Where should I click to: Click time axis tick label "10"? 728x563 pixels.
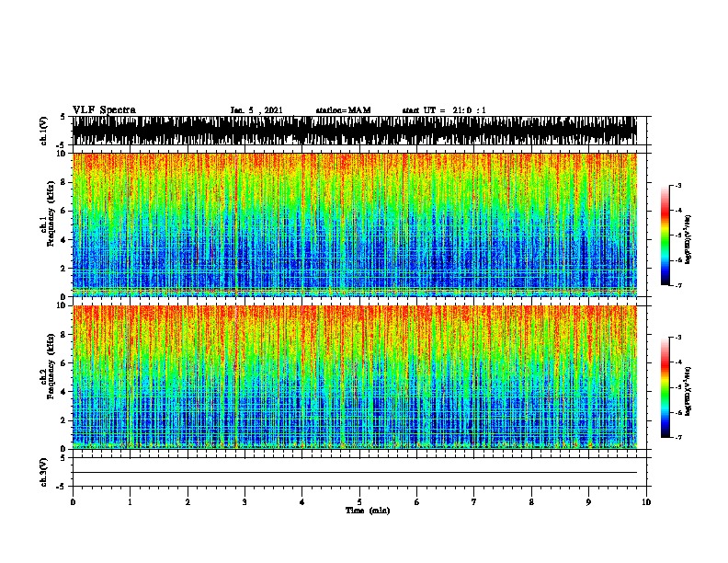point(646,501)
